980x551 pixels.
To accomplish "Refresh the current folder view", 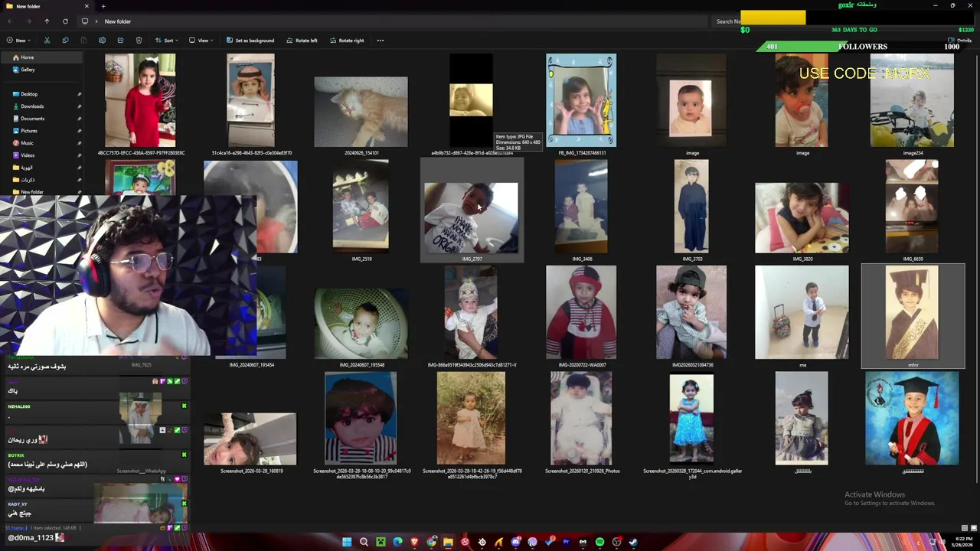I will (65, 21).
